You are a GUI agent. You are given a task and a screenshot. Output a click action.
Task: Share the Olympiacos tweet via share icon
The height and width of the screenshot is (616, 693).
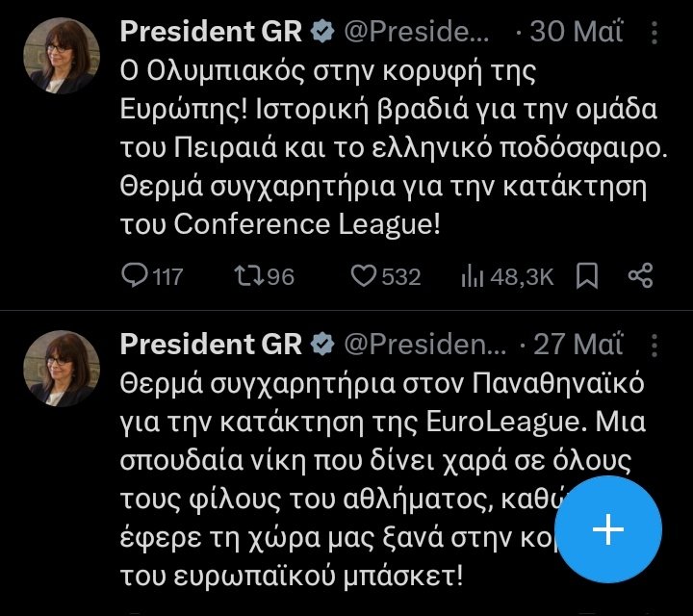pyautogui.click(x=640, y=277)
